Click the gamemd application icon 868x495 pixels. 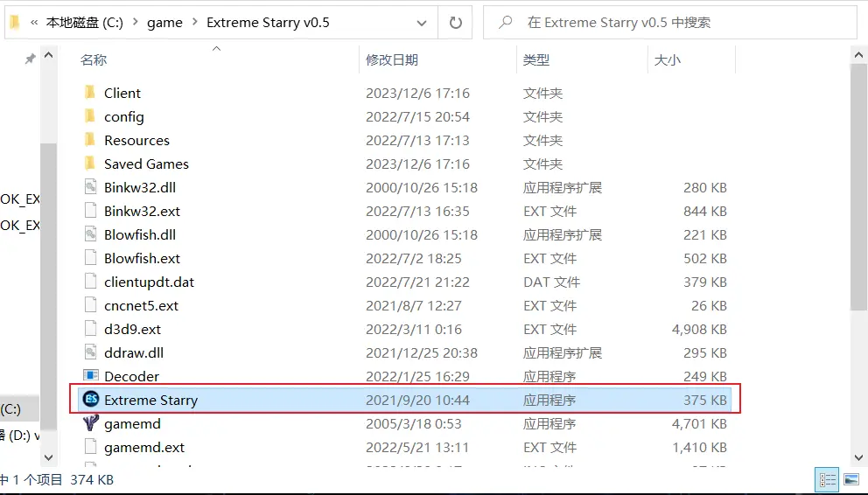[x=90, y=423]
